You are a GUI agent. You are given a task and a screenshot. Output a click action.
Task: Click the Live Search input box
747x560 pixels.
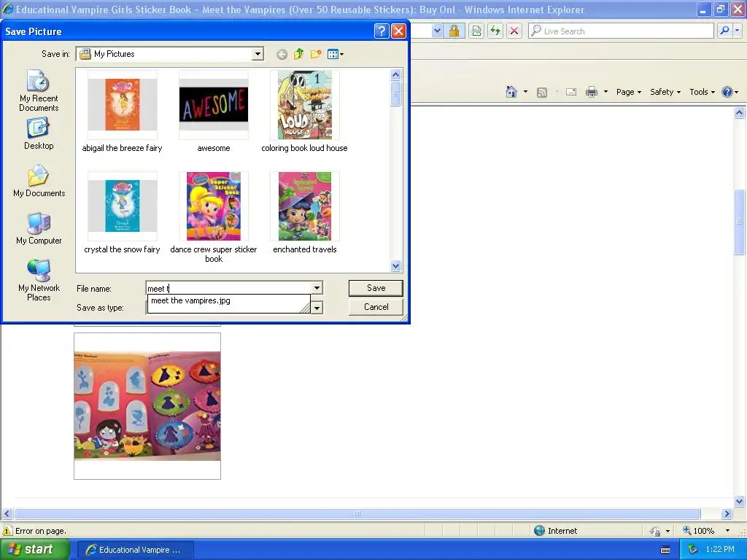pyautogui.click(x=621, y=31)
